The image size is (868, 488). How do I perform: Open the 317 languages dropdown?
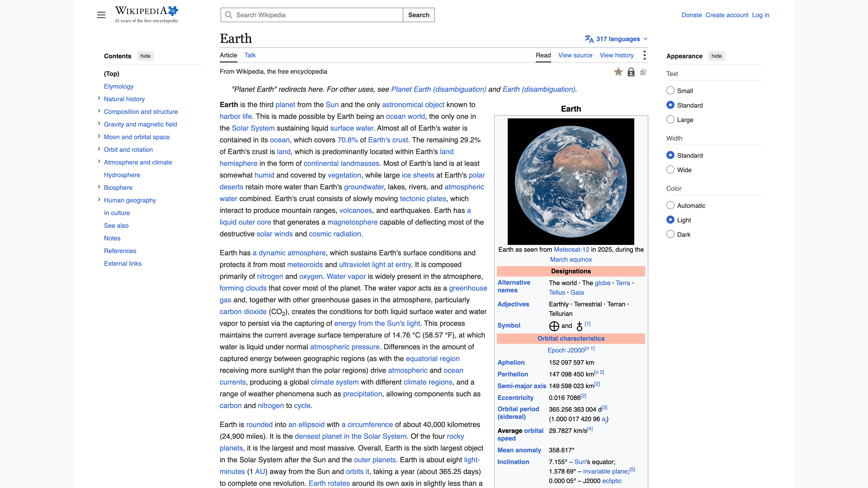click(x=616, y=39)
